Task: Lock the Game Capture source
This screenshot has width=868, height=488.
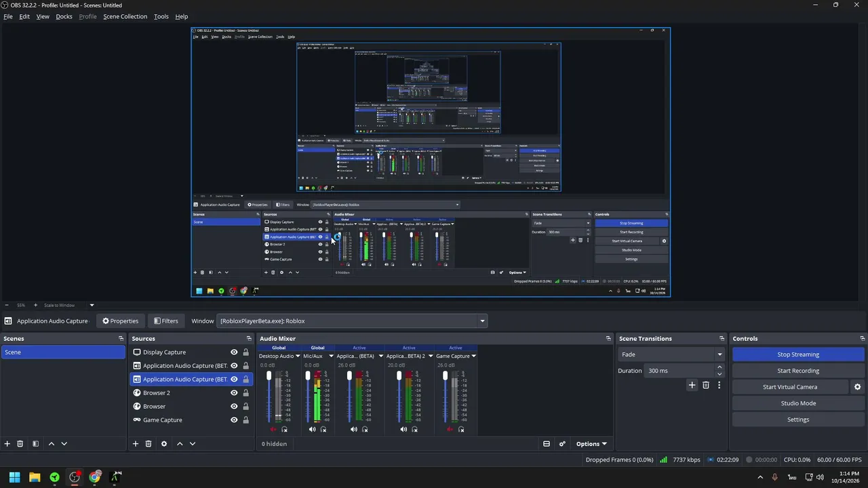Action: (x=245, y=420)
